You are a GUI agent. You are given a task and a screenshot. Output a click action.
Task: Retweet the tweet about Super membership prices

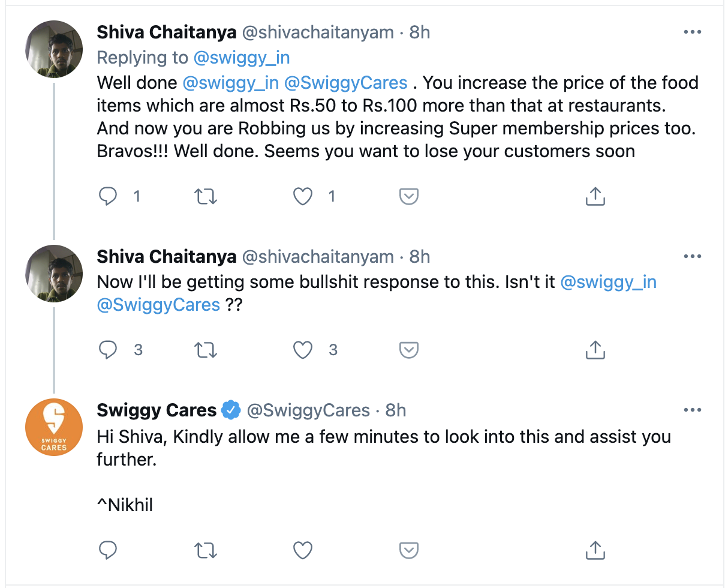206,196
